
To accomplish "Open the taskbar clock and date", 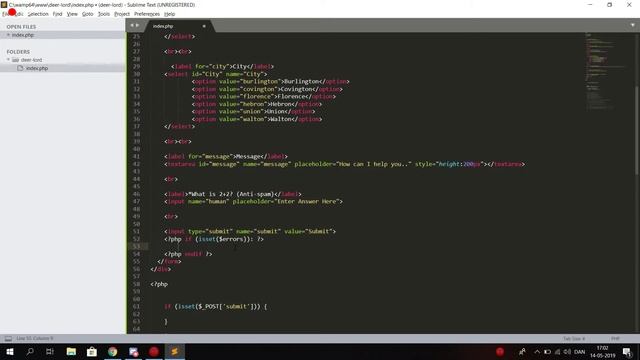I will 602,351.
